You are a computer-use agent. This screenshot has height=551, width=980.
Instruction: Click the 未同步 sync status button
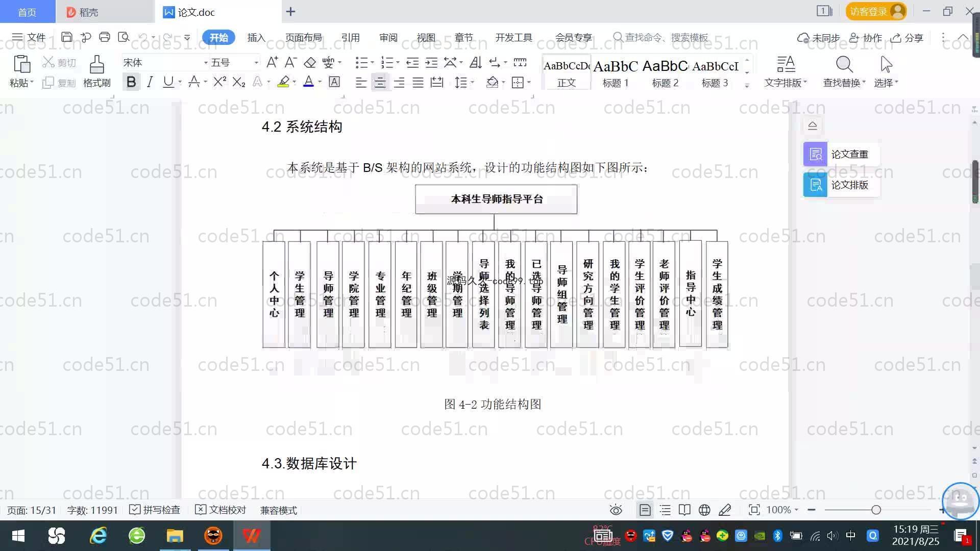pos(819,38)
